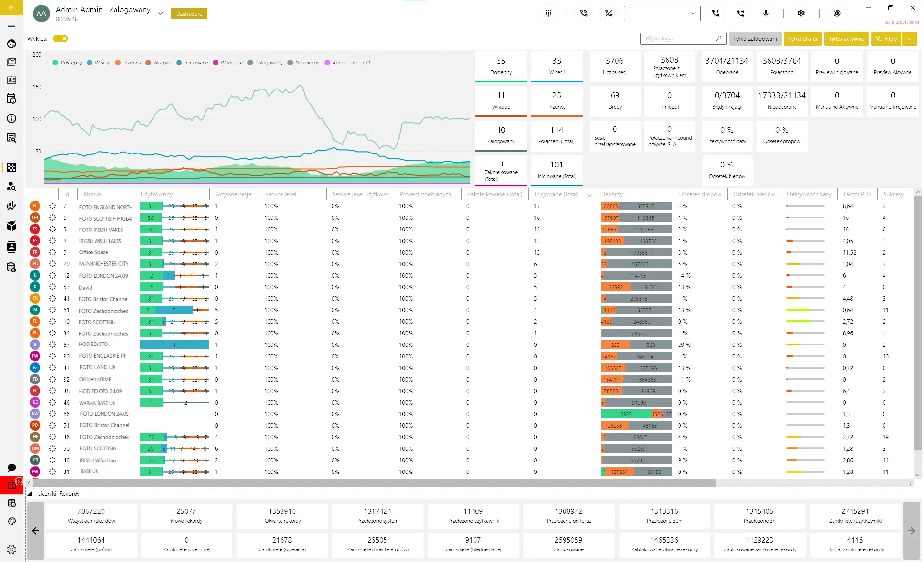The width and height of the screenshot is (924, 562).
Task: Mute the microphone icon
Action: 766,13
